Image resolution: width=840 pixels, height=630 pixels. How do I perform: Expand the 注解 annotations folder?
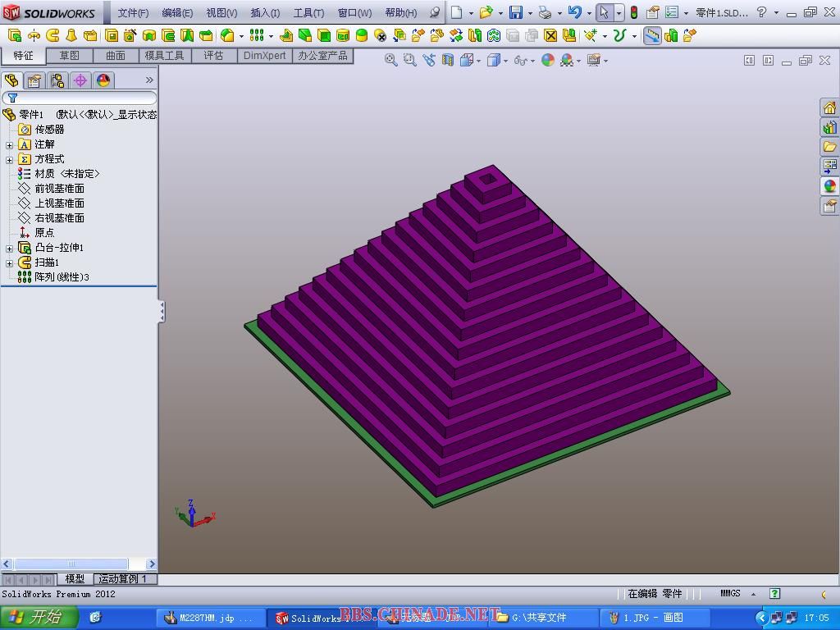[x=9, y=144]
